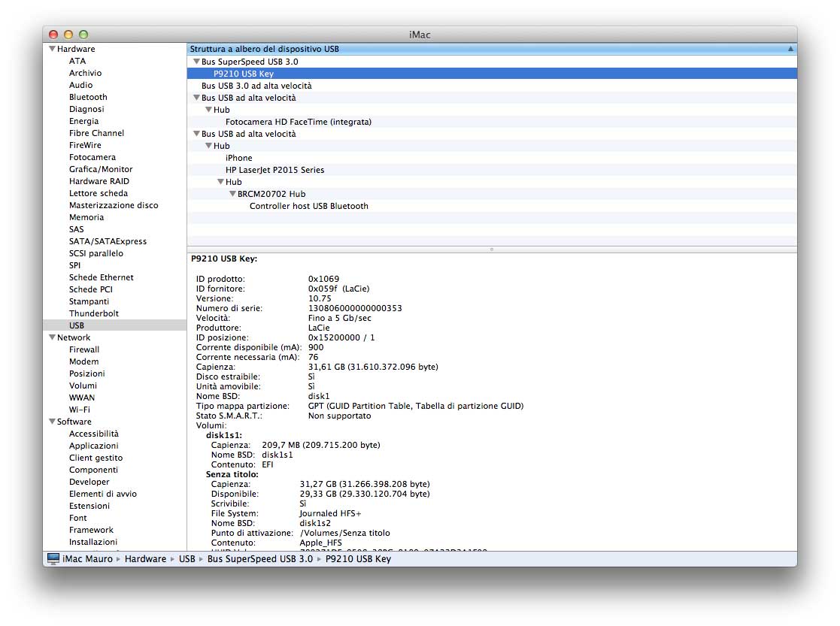Select HP LaserJet P2015 Series device
840x626 pixels.
click(x=274, y=170)
